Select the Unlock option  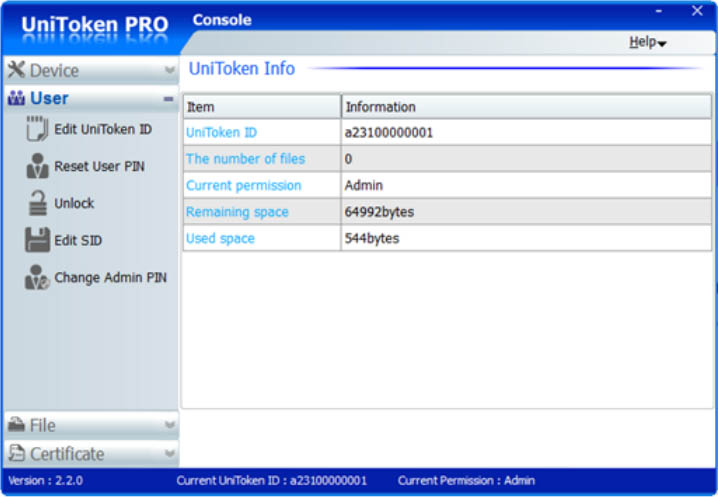74,203
